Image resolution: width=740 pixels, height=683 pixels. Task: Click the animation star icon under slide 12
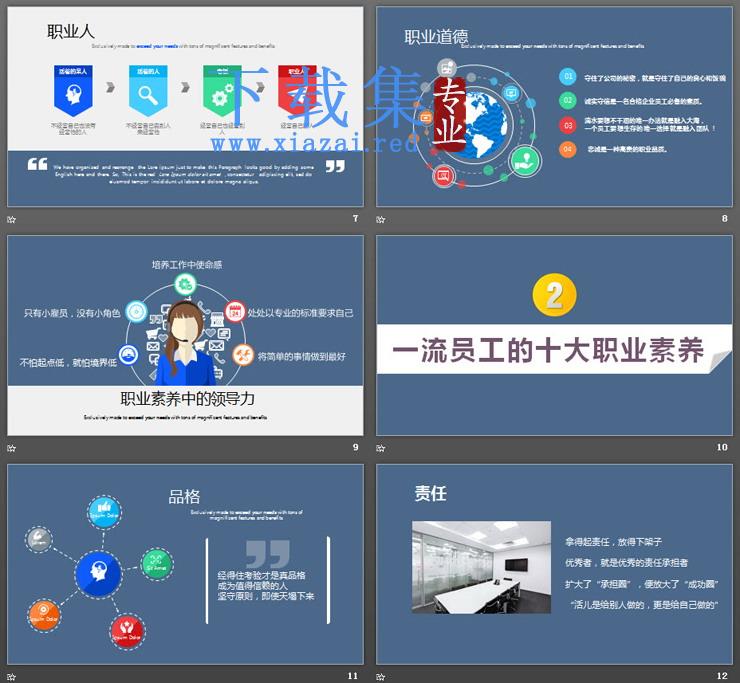point(380,677)
